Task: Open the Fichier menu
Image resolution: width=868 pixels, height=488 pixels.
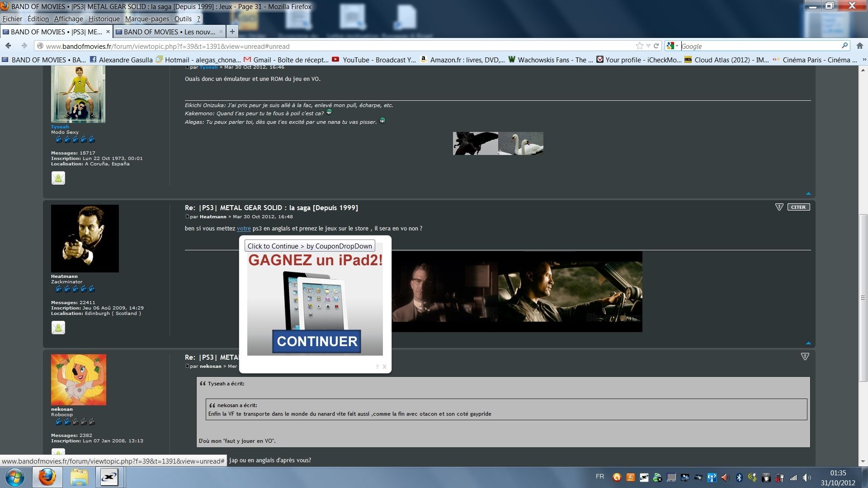Action: pyautogui.click(x=12, y=19)
